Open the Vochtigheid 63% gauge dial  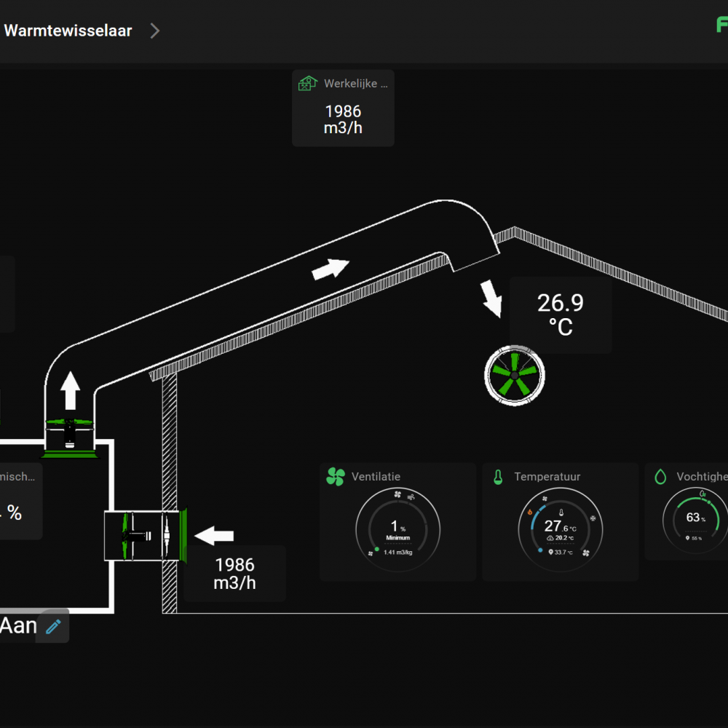click(695, 520)
